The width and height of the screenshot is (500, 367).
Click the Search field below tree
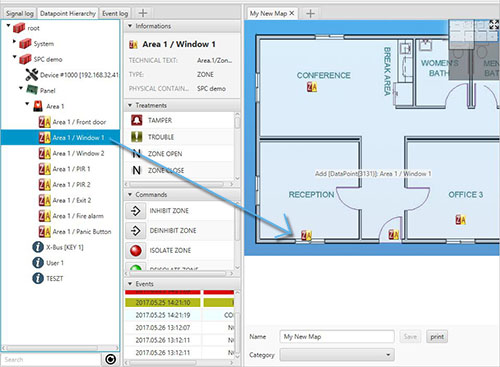coord(51,359)
